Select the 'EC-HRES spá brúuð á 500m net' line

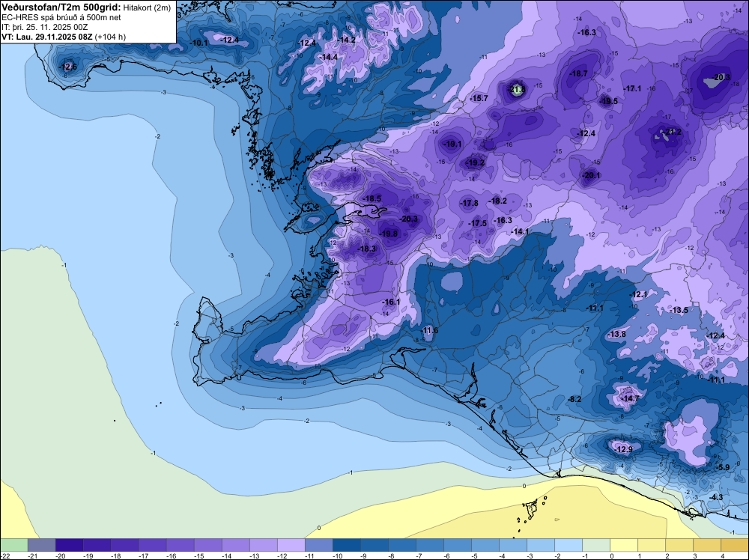pyautogui.click(x=61, y=17)
